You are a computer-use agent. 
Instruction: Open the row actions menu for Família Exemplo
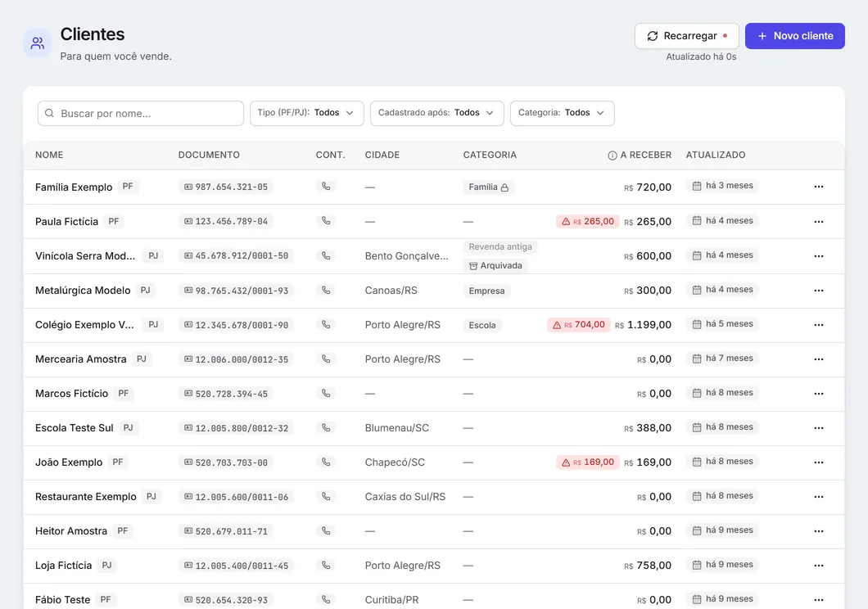[819, 187]
